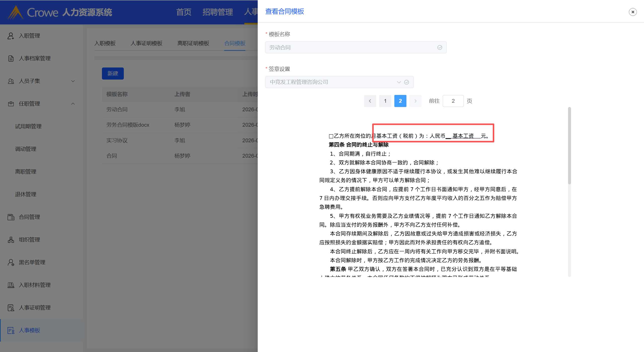Click the 前往 page number input

(x=453, y=101)
